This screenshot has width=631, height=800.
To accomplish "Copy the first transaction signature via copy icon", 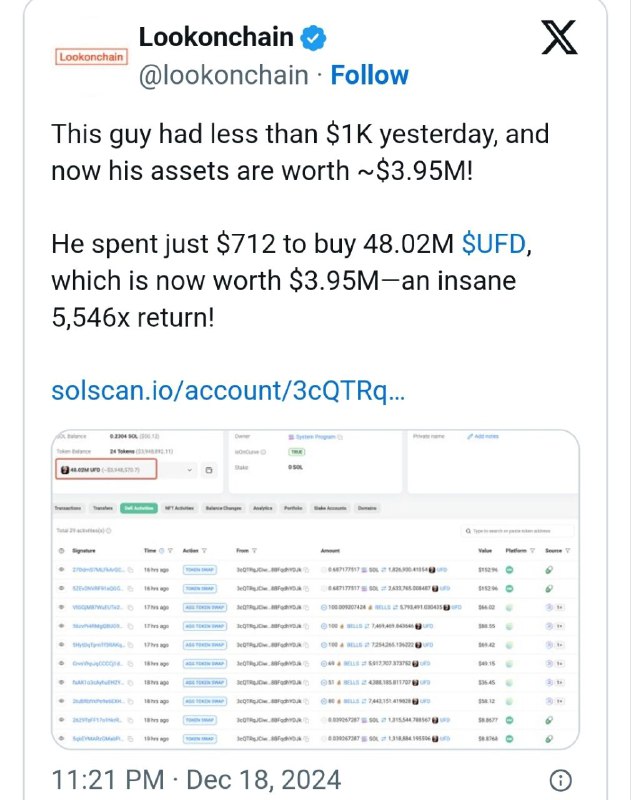I will [131, 569].
